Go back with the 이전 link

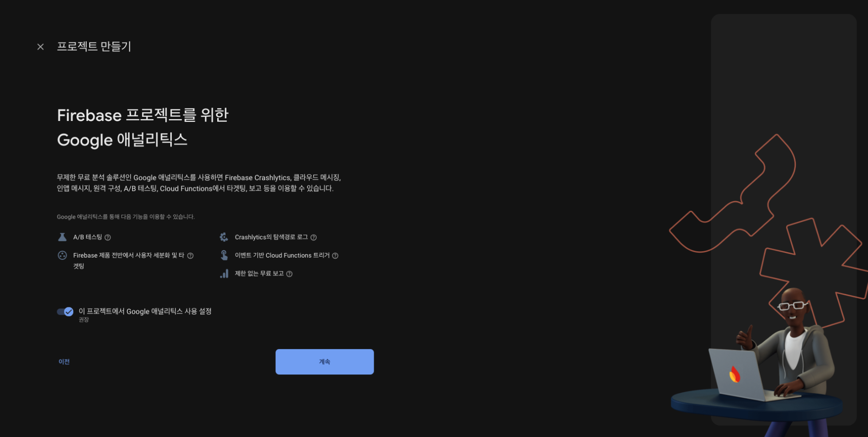(64, 362)
